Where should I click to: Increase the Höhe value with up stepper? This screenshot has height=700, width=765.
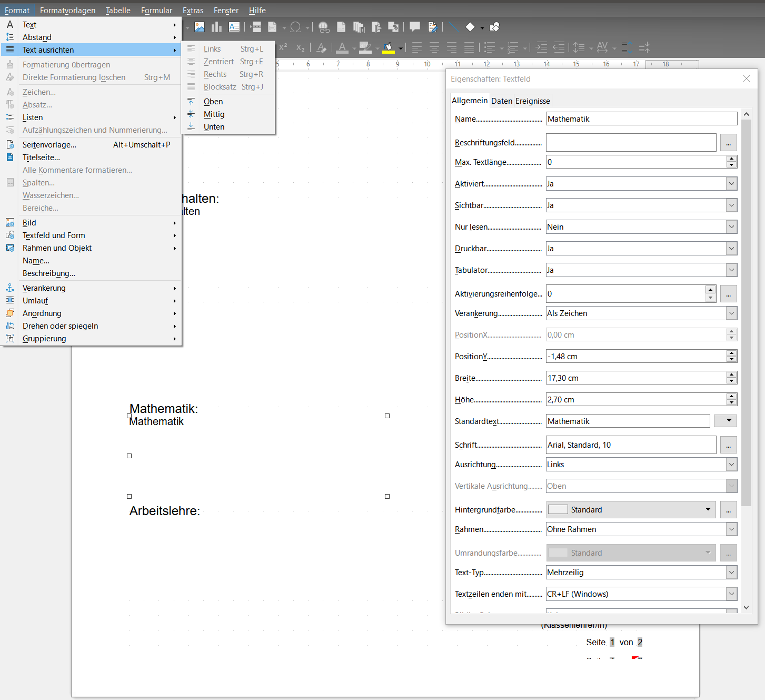click(731, 397)
